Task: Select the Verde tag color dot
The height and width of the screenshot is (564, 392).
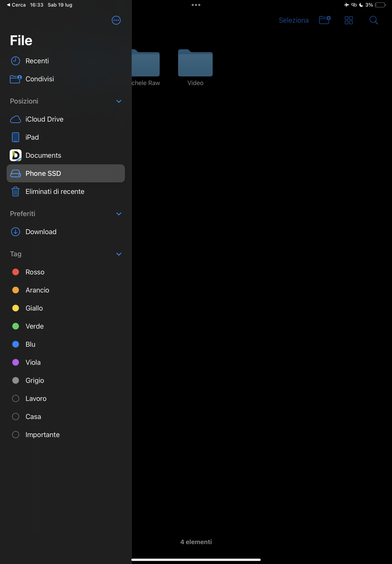Action: (16, 326)
